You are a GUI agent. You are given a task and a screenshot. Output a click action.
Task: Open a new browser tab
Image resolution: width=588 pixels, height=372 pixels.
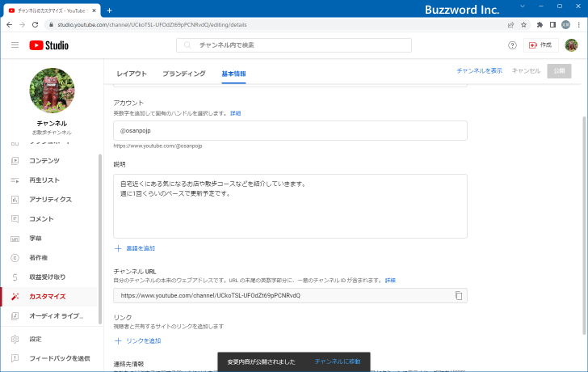(x=109, y=11)
